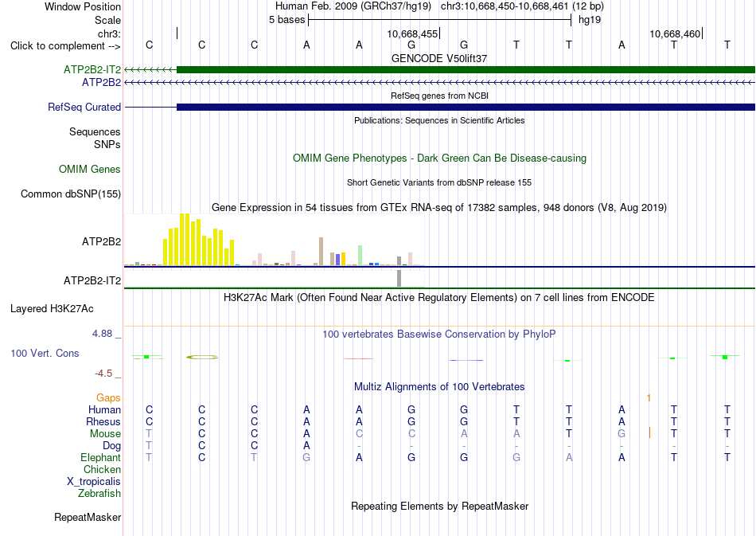Click orange insertion mark in Mouse row
The width and height of the screenshot is (756, 536).
[x=649, y=432]
